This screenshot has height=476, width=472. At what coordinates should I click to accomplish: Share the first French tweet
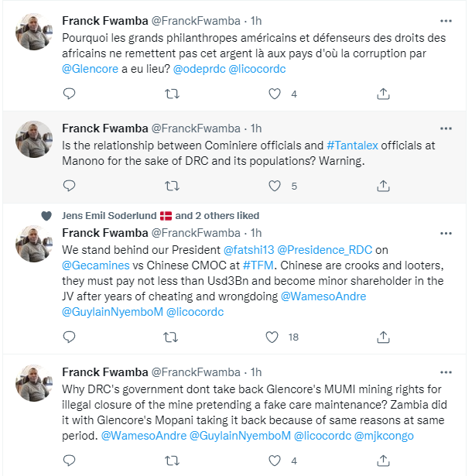point(383,94)
